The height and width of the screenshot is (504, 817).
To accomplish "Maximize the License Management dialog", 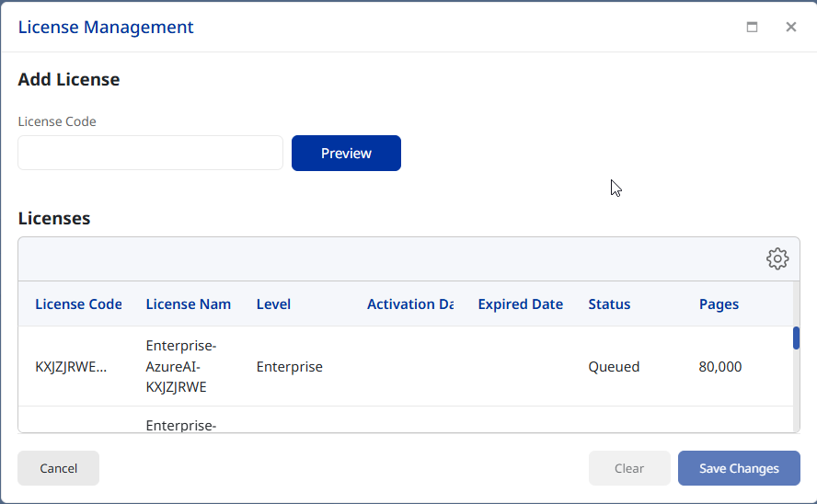I will pos(752,27).
